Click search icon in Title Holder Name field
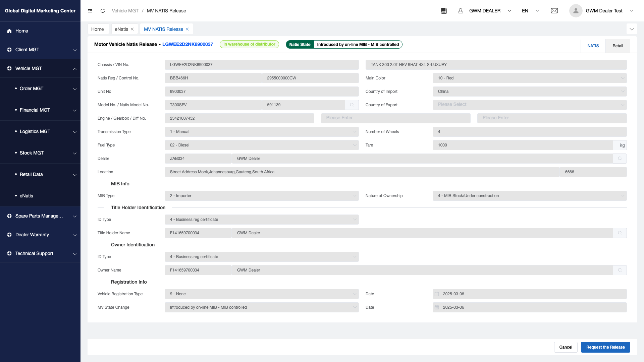Viewport: 644px width, 362px height. tap(620, 233)
